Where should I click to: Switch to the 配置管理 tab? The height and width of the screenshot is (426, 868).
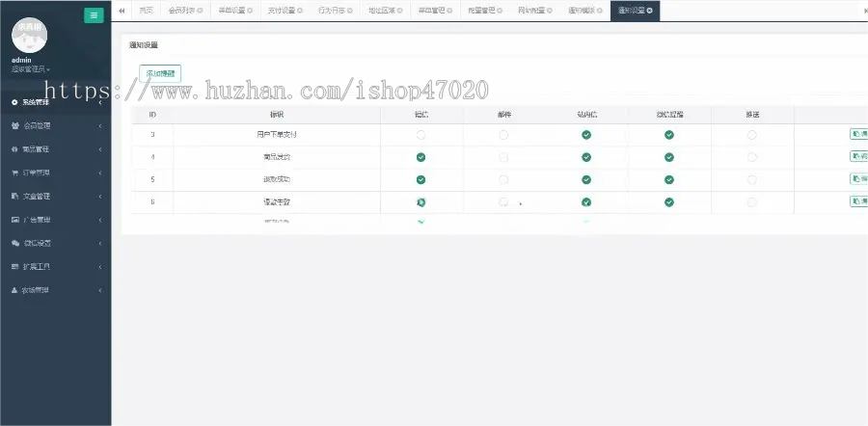pyautogui.click(x=485, y=11)
